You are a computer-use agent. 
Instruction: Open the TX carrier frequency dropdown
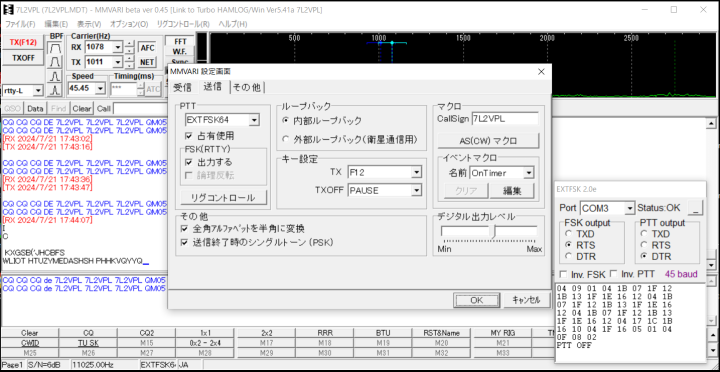click(x=118, y=62)
